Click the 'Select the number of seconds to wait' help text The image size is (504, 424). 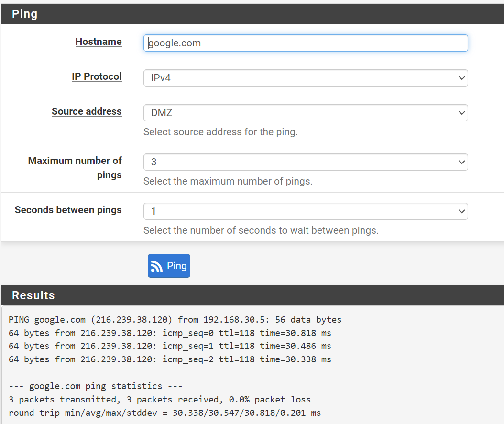pyautogui.click(x=261, y=230)
